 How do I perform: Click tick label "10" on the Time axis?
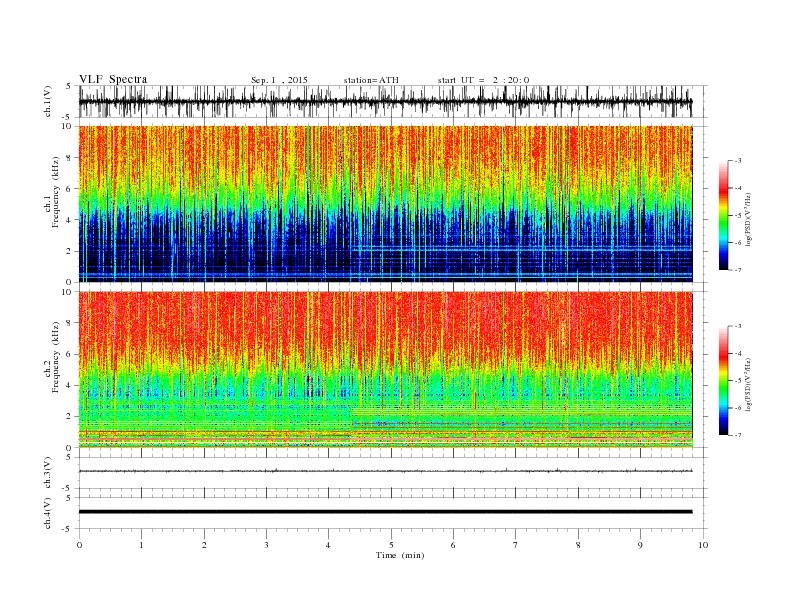pyautogui.click(x=703, y=545)
